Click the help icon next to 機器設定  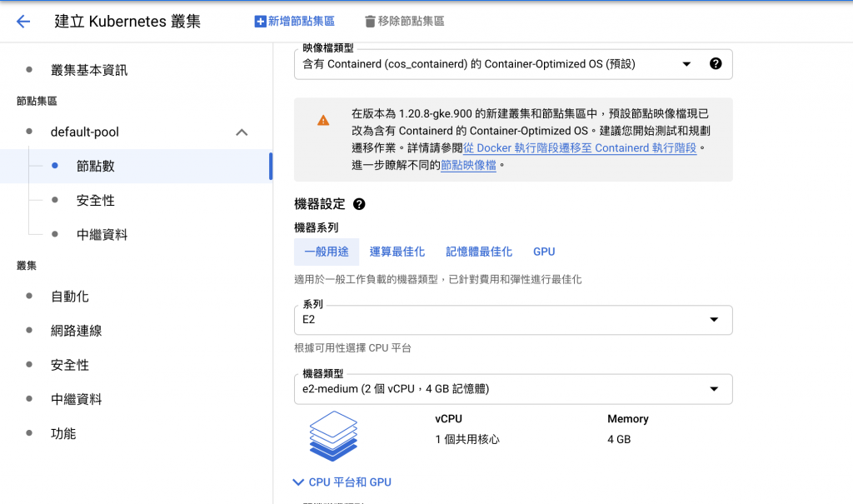pyautogui.click(x=359, y=204)
